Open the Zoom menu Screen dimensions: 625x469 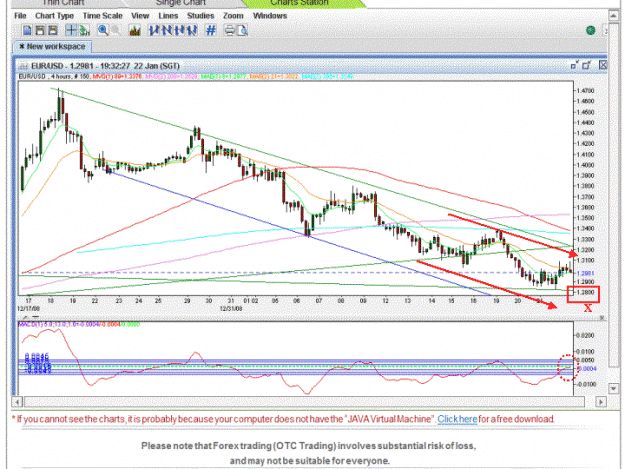tap(233, 16)
